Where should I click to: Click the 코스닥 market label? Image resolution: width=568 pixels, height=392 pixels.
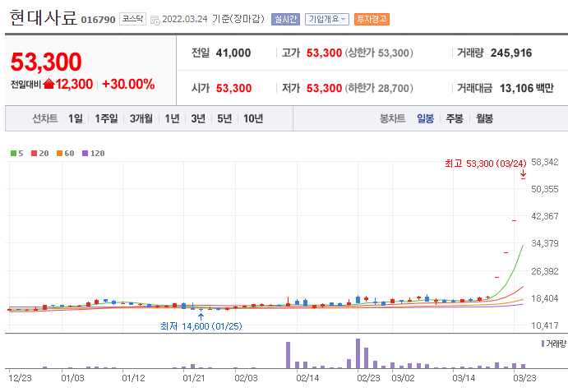tap(132, 19)
